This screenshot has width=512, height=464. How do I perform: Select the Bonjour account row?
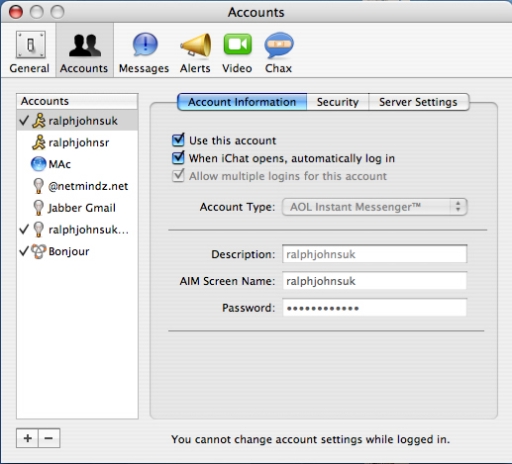pos(77,251)
